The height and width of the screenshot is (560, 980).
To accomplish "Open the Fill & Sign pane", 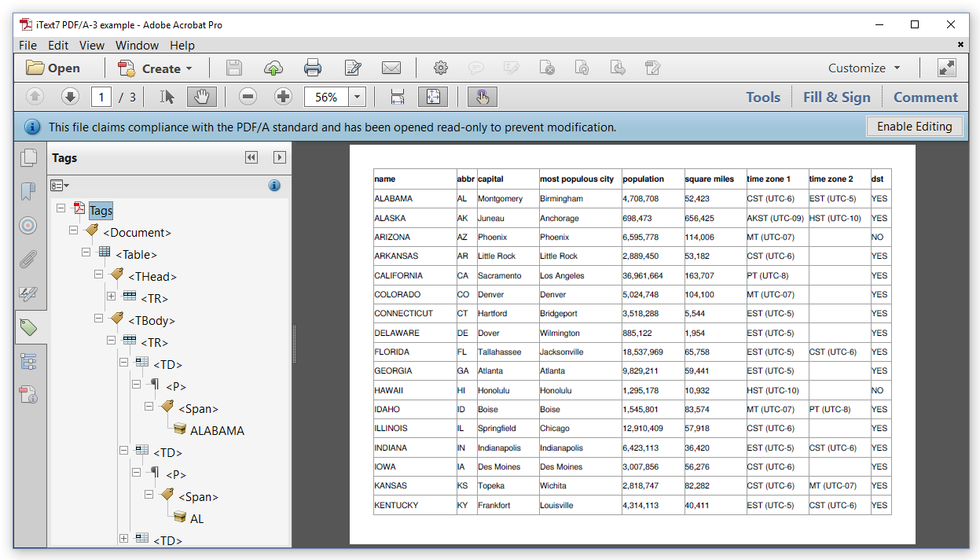I will pos(837,98).
